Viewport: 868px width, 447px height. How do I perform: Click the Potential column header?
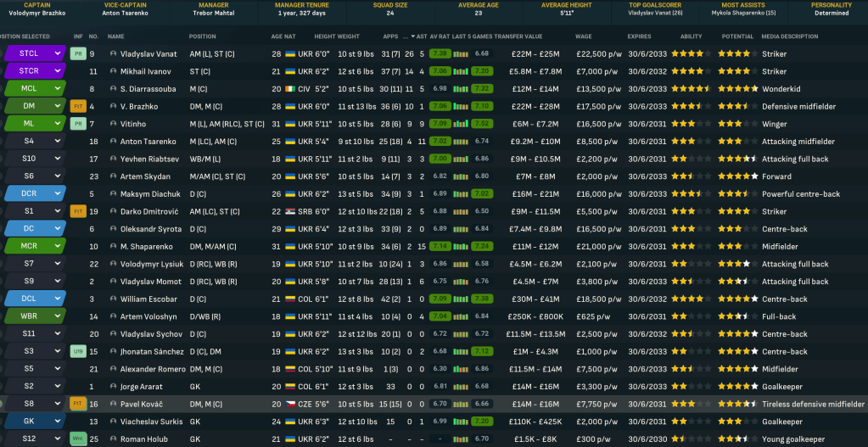(x=736, y=36)
